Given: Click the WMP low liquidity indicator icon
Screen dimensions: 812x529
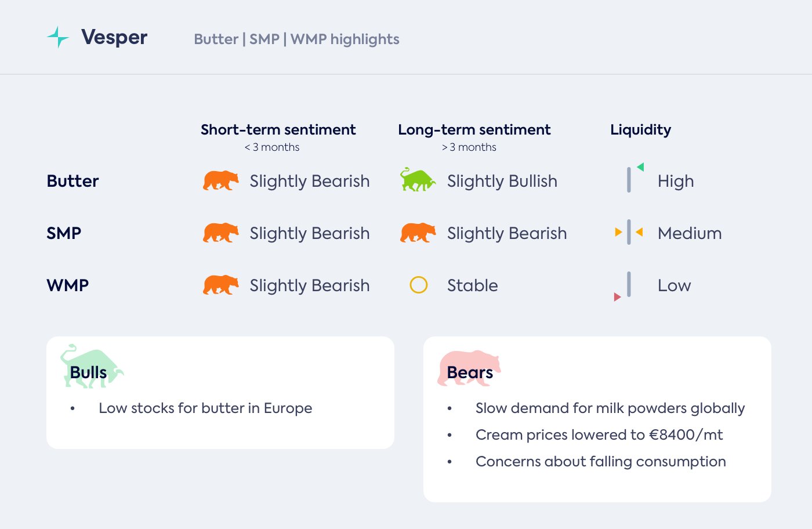Looking at the screenshot, I should coord(624,286).
